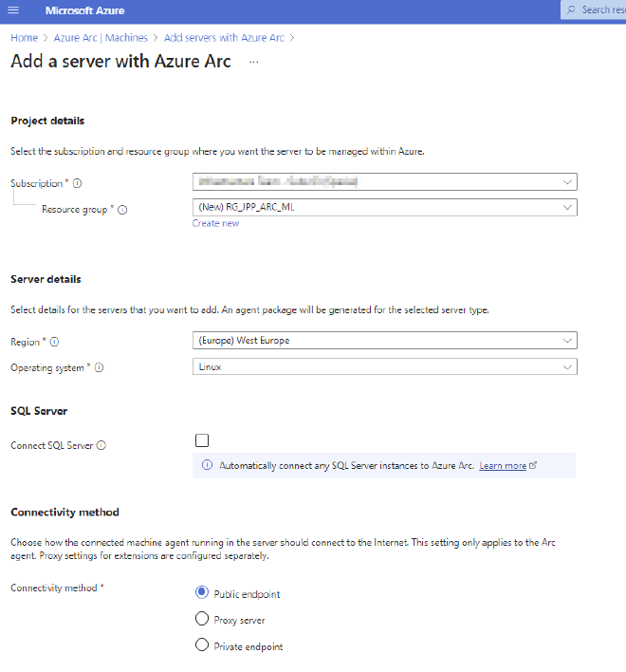The image size is (626, 672).
Task: Open the ellipsis more options menu
Action: coord(254,62)
